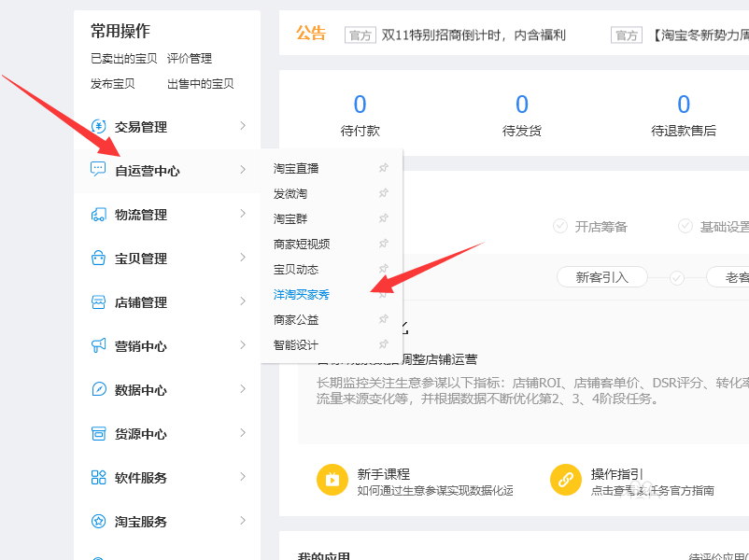Expand the 宝贝管理 chevron
This screenshot has height=560, width=749.
(x=243, y=258)
